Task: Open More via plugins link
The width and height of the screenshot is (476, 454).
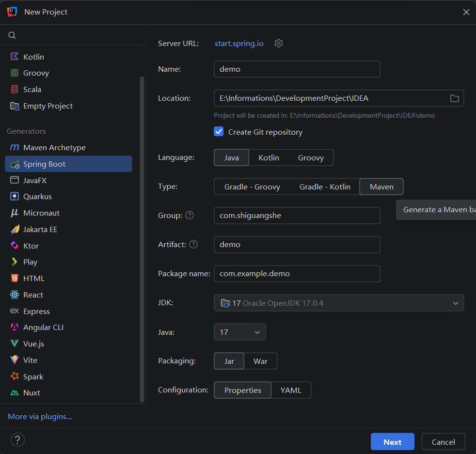Action: 40,416
